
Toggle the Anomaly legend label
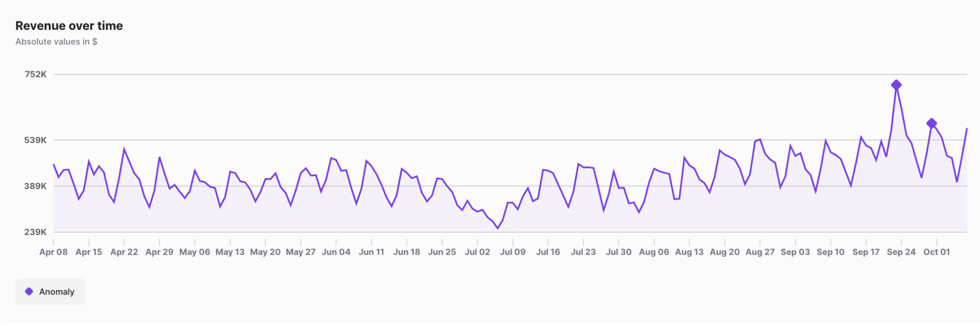click(x=56, y=292)
